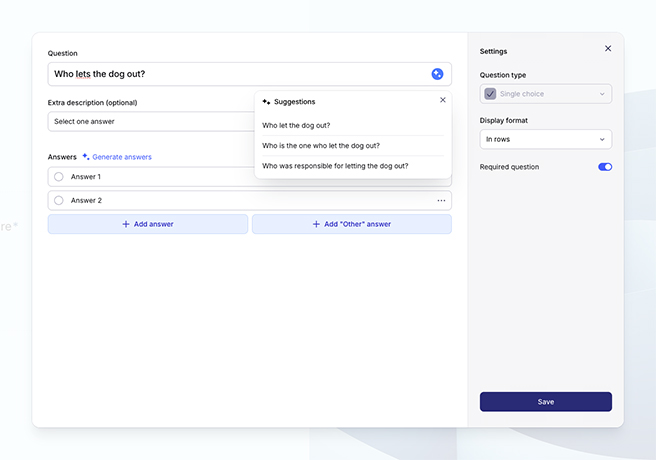The image size is (656, 460).
Task: Click the Extra description input field
Action: 150,122
